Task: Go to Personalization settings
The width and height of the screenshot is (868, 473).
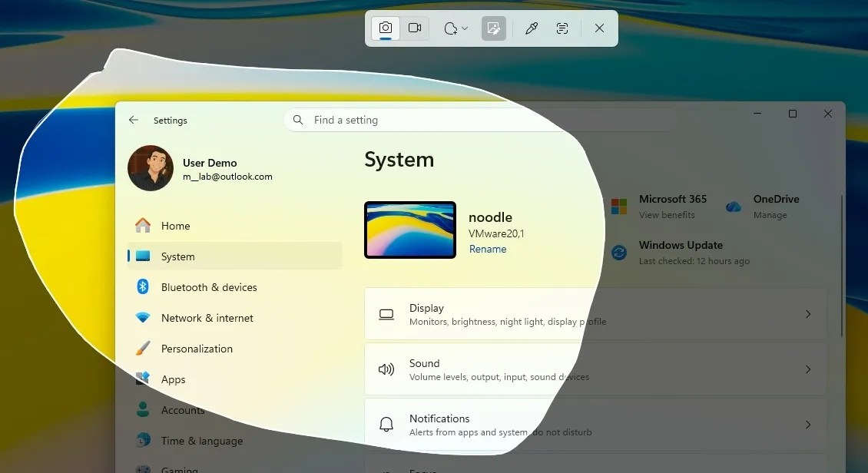Action: click(235, 349)
